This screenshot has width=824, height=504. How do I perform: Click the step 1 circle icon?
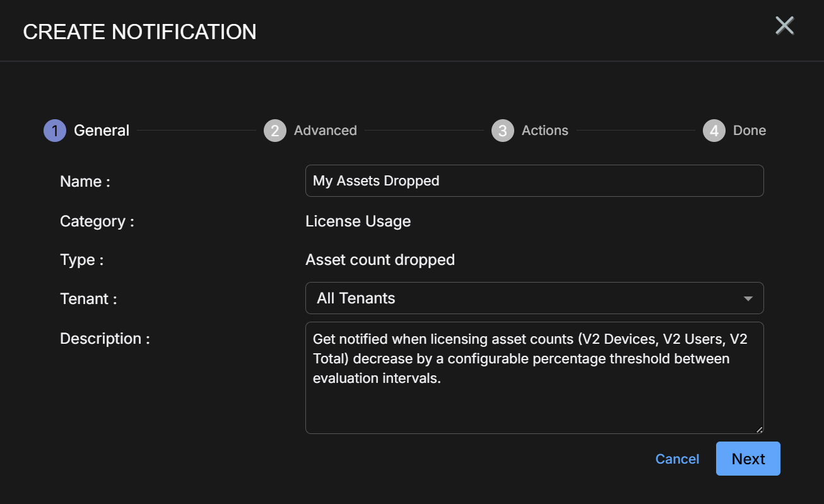[55, 131]
